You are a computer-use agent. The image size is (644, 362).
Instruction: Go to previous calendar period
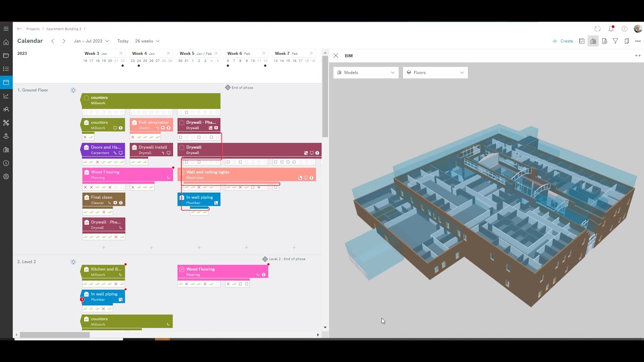pyautogui.click(x=52, y=41)
